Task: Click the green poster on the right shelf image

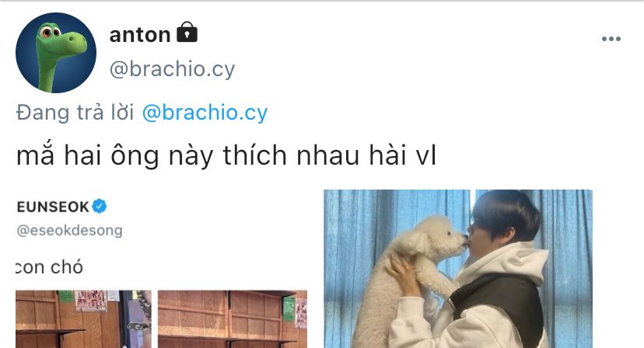Action: tap(289, 308)
